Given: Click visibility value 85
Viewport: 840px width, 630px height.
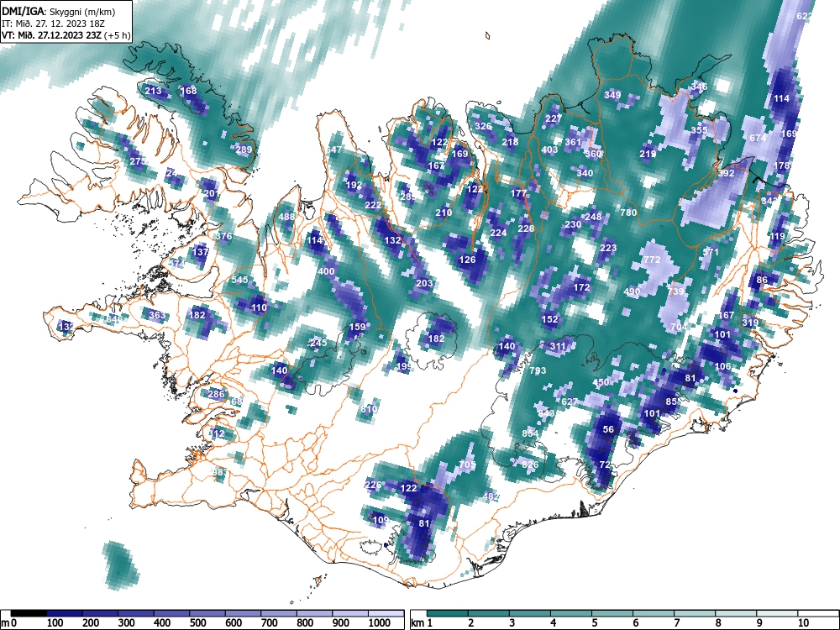Looking at the screenshot, I should 671,402.
